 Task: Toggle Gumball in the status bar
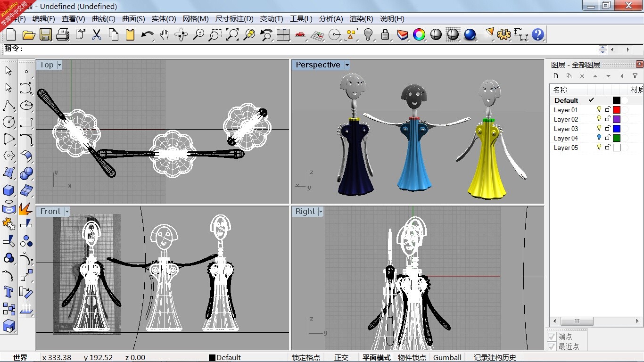[447, 357]
